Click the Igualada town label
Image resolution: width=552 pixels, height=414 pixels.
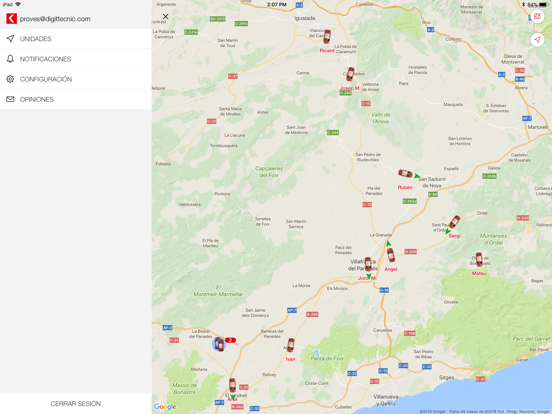(x=305, y=18)
